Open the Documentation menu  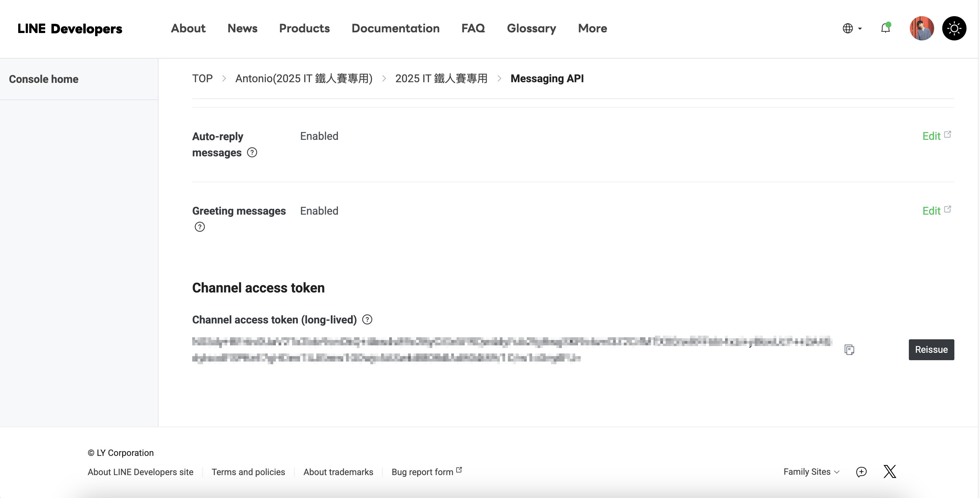pyautogui.click(x=396, y=28)
